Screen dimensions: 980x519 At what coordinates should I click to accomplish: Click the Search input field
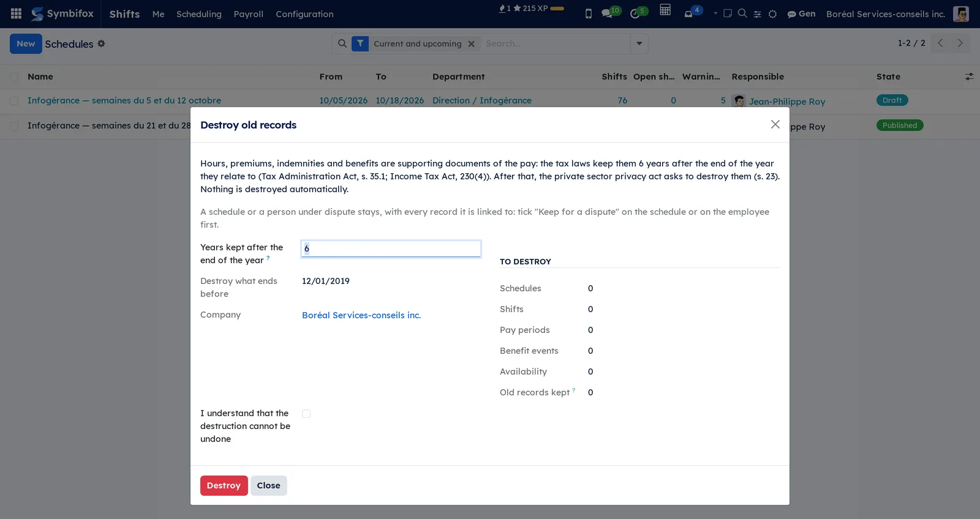point(556,43)
